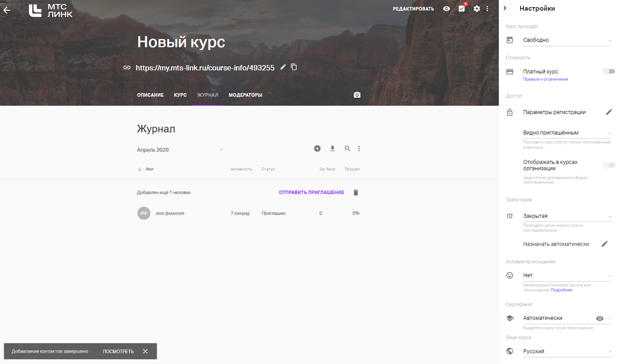Screen dimensions: 619x364
Task: Click Параметры регистрации label
Action: pos(554,112)
